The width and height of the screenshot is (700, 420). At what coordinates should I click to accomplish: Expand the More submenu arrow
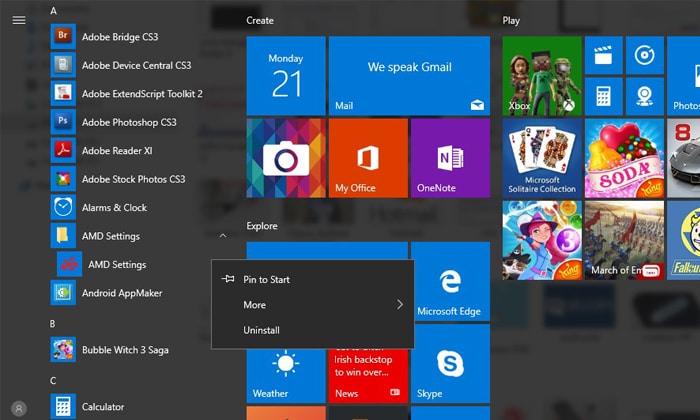click(x=400, y=304)
